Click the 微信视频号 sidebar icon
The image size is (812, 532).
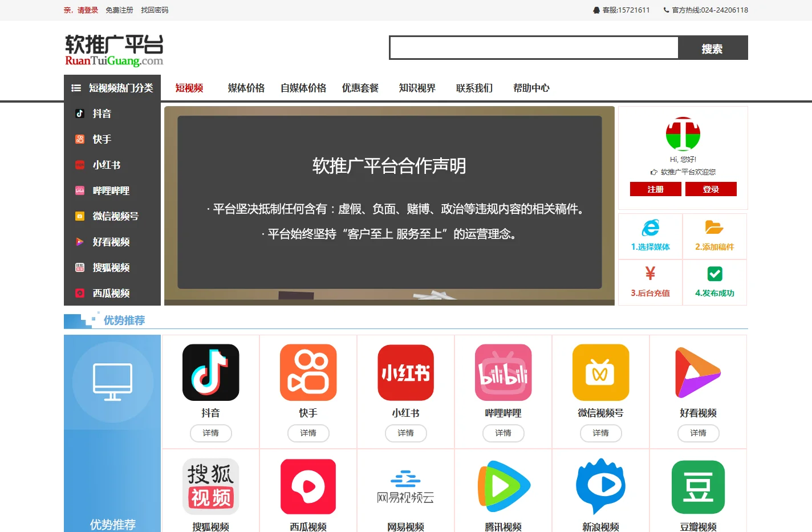[x=80, y=216]
